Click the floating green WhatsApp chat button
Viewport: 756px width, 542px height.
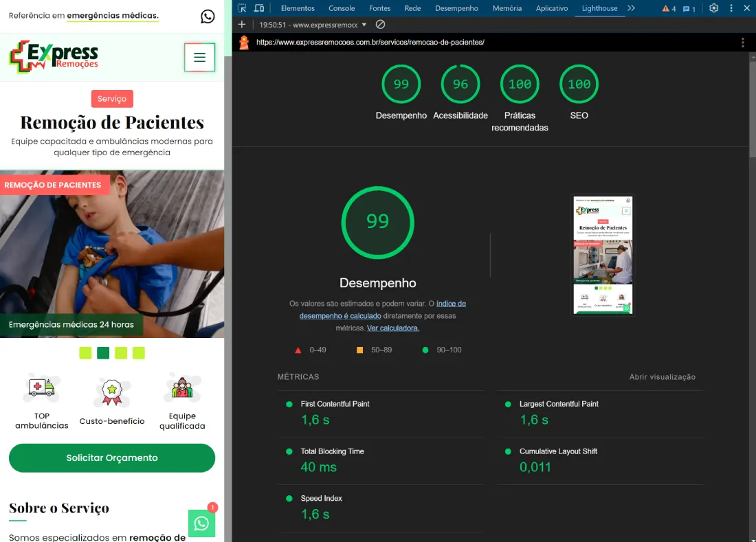pos(201,523)
